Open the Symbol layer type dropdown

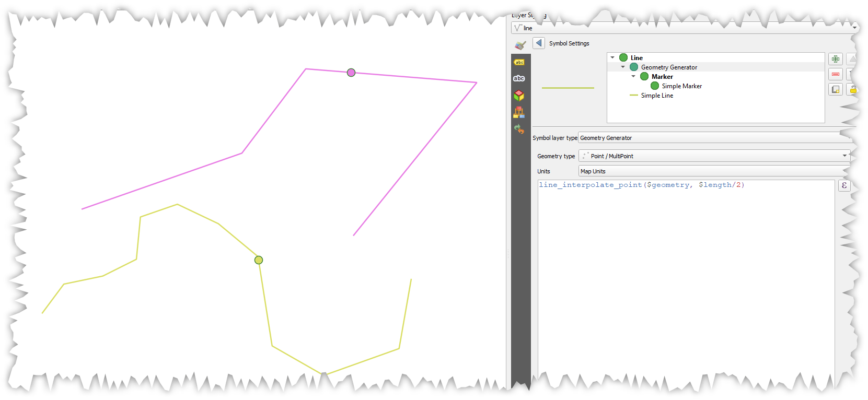tap(715, 138)
